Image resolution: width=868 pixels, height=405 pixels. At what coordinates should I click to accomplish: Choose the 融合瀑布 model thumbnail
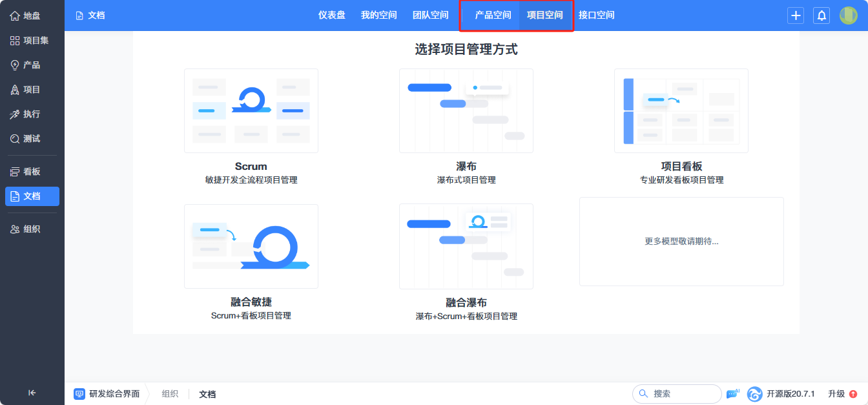[x=466, y=246]
